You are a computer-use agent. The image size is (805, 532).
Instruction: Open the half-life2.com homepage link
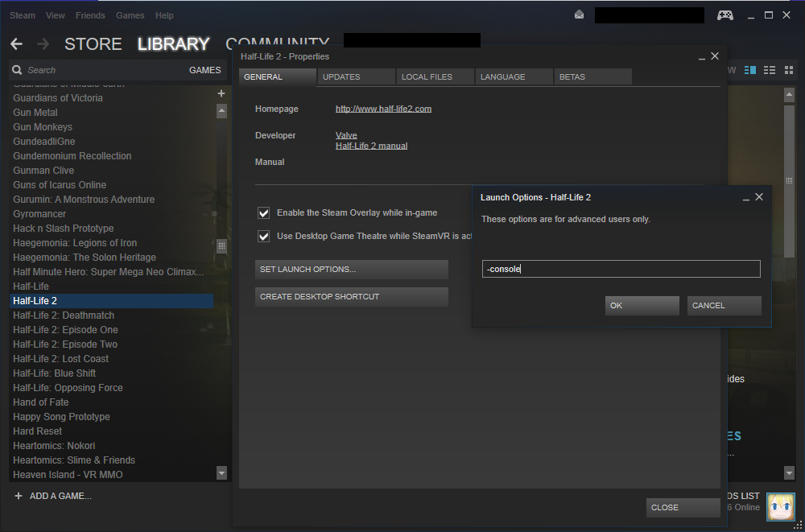click(383, 109)
